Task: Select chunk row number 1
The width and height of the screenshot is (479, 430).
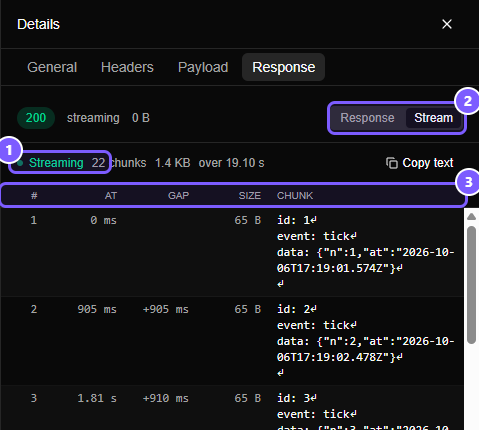Action: [x=232, y=252]
